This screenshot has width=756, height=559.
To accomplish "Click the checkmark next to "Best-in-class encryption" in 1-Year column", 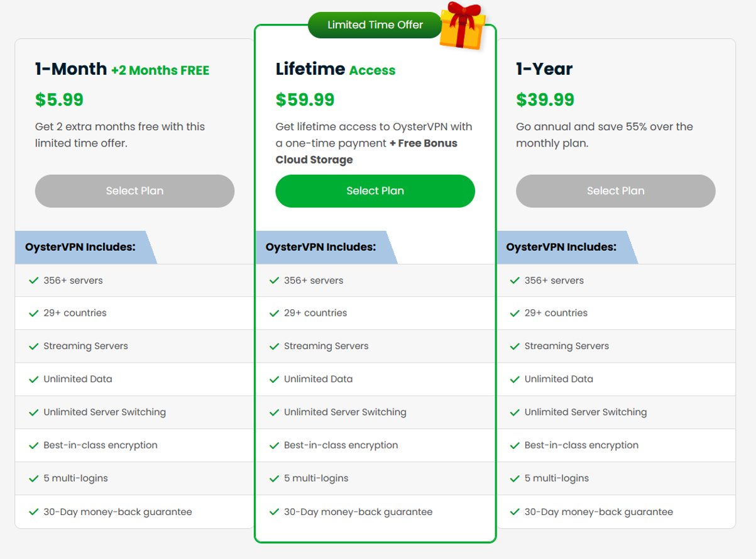I will [515, 445].
